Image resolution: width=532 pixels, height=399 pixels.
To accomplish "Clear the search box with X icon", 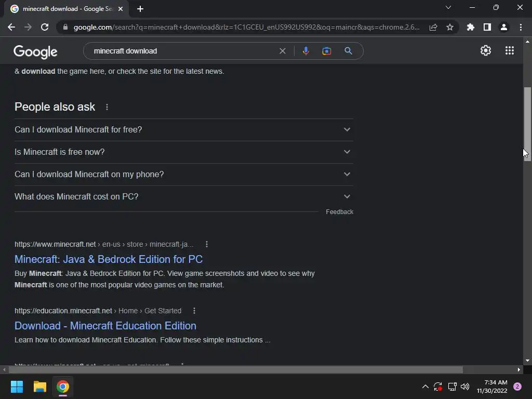I will (x=282, y=51).
